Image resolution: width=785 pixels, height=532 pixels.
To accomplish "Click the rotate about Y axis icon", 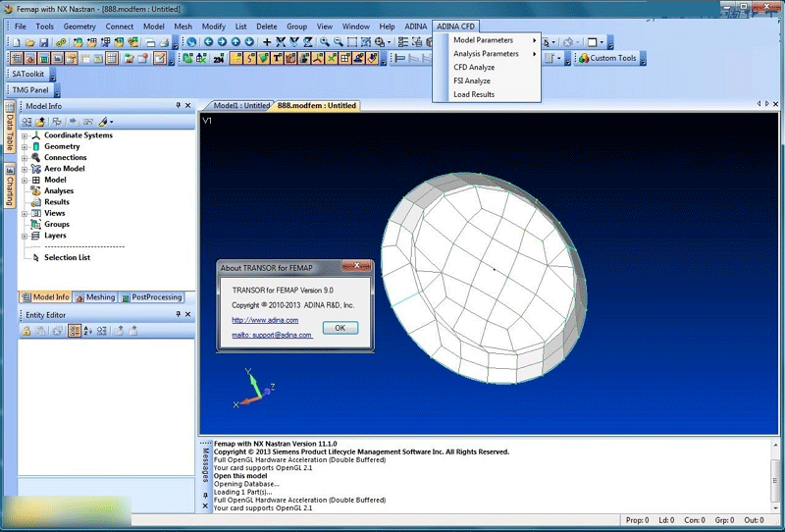I will tap(293, 42).
